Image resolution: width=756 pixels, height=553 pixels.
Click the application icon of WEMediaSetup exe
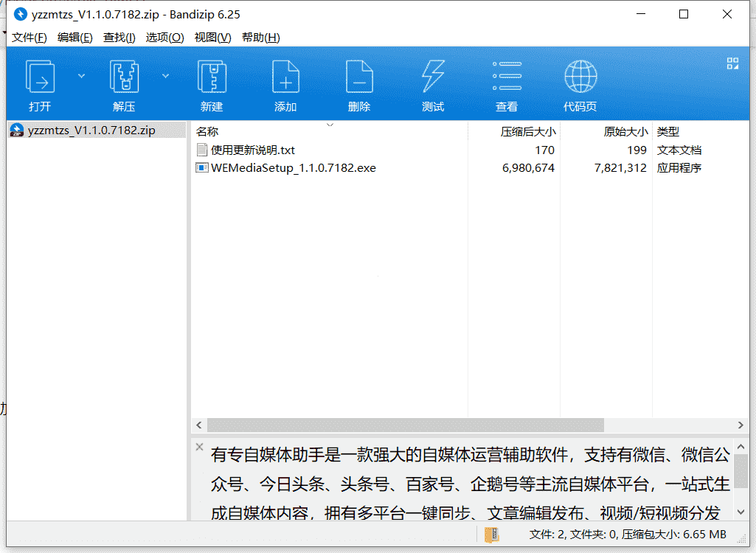[x=201, y=168]
